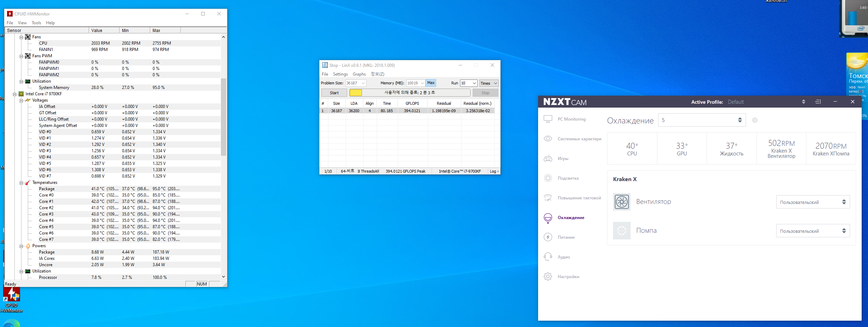Click the LinX title bar app icon
This screenshot has height=327, width=868.
click(325, 65)
